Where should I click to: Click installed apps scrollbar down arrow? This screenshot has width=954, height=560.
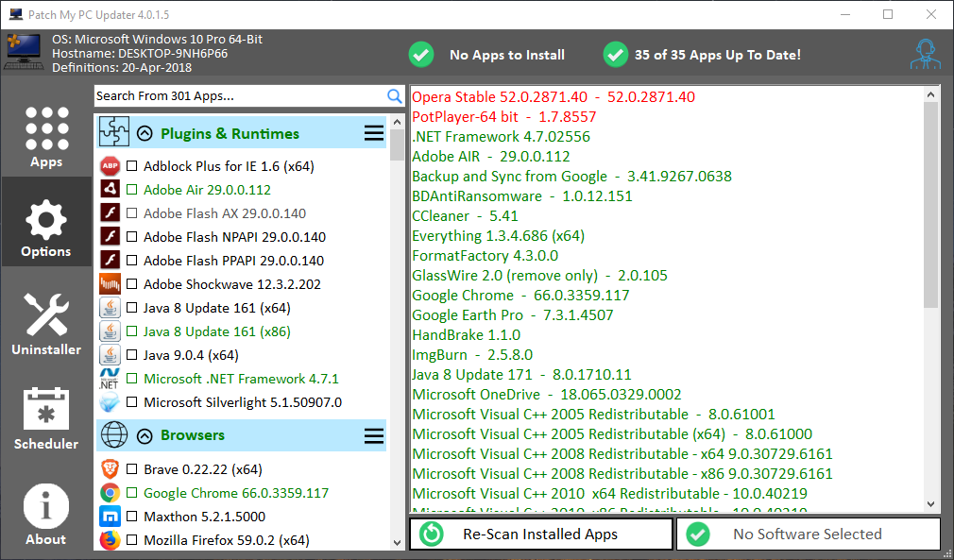tap(931, 504)
